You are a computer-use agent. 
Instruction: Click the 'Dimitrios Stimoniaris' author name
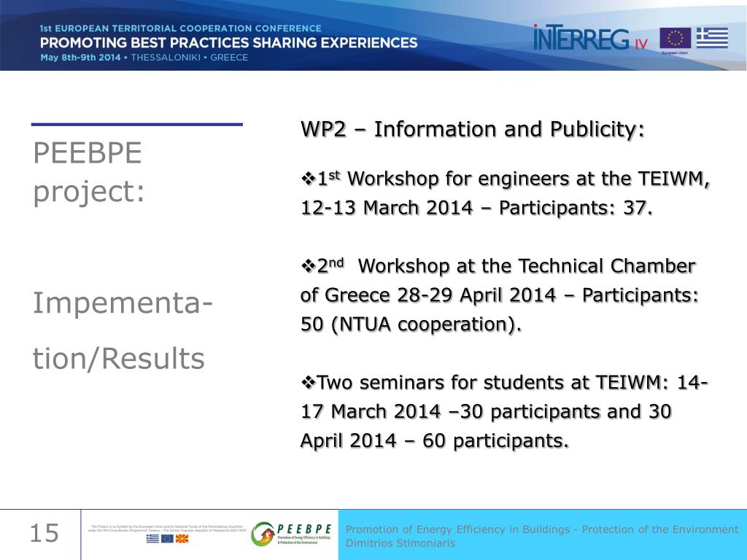click(x=400, y=543)
